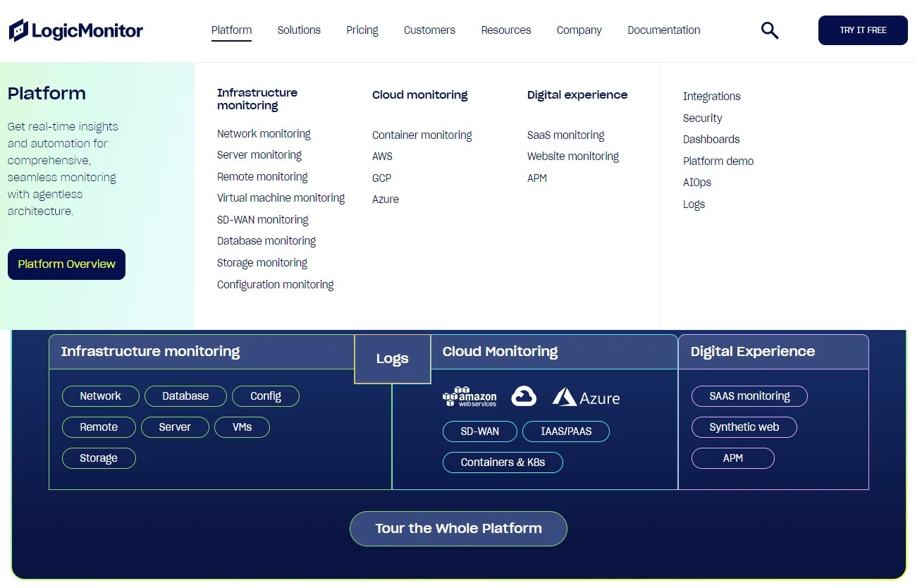915x588 pixels.
Task: Open the Solutions menu
Action: pyautogui.click(x=299, y=30)
